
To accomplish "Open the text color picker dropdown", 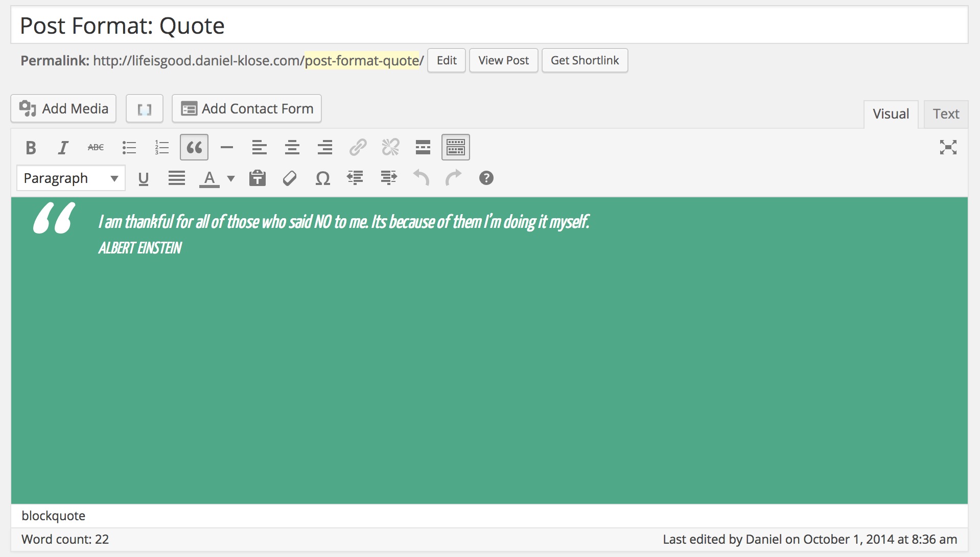I will (x=231, y=178).
